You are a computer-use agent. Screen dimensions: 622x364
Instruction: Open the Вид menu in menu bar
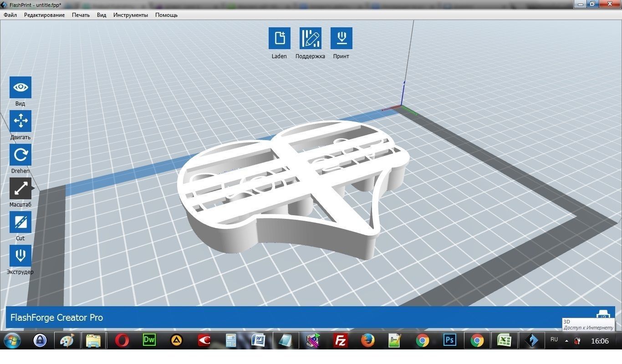click(102, 15)
